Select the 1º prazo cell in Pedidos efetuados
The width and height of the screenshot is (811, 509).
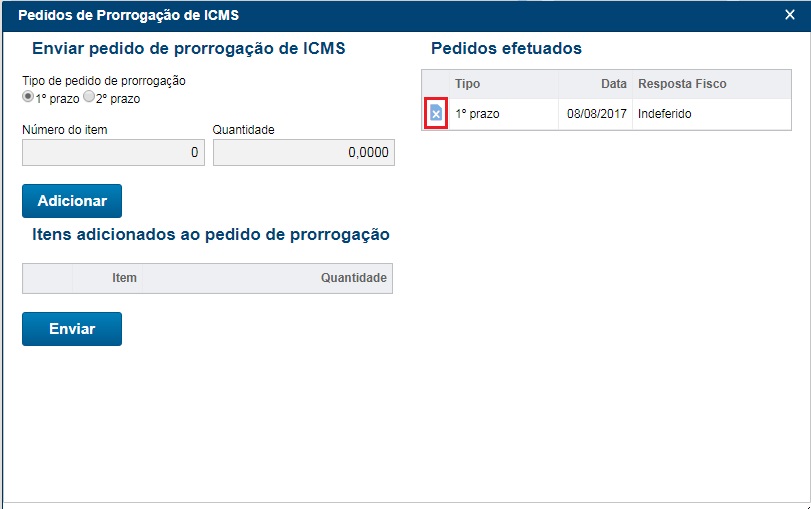pyautogui.click(x=478, y=114)
